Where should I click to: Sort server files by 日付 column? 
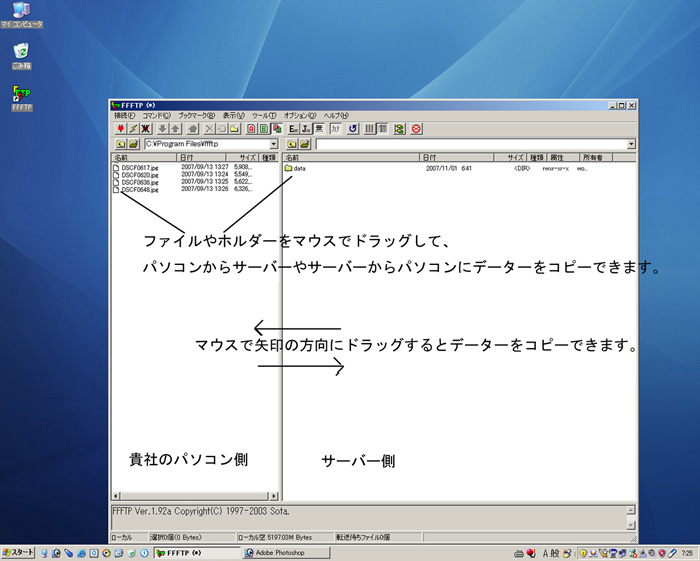click(x=457, y=158)
